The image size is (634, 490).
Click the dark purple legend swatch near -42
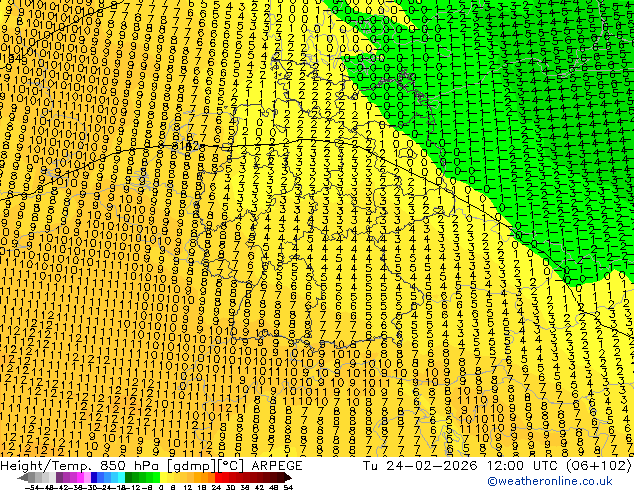[59, 477]
